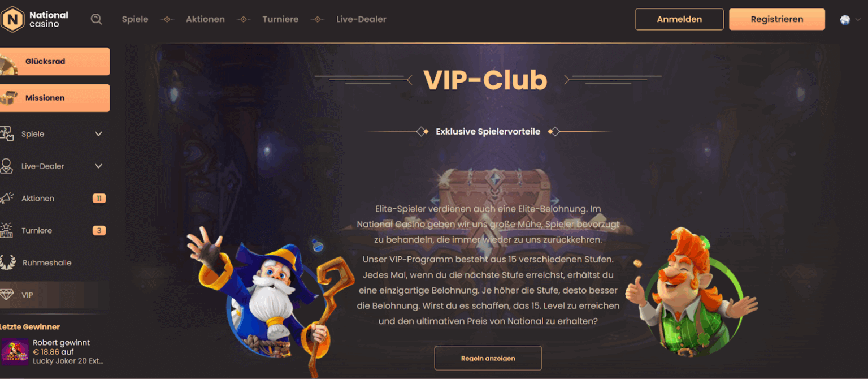Go to Turniere in top navigation
Viewport: 868px width, 379px height.
(x=280, y=19)
